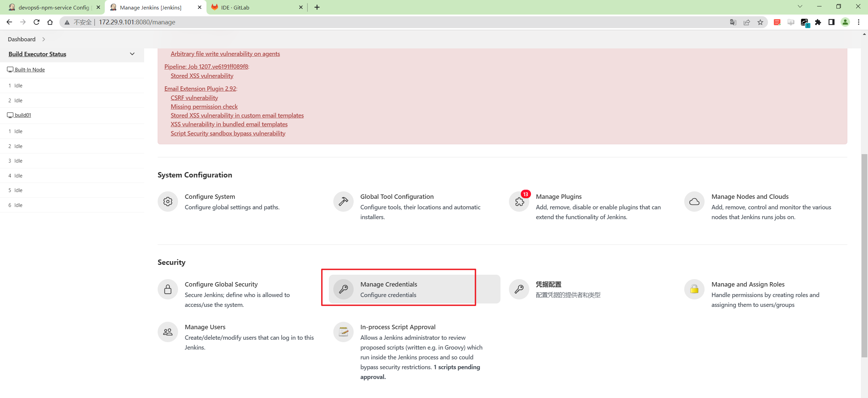The height and width of the screenshot is (398, 868).
Task: Open Manage and Assign Roles
Action: tap(748, 284)
